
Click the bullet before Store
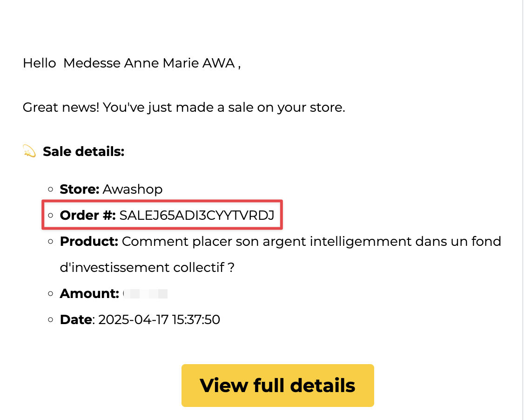(x=50, y=189)
